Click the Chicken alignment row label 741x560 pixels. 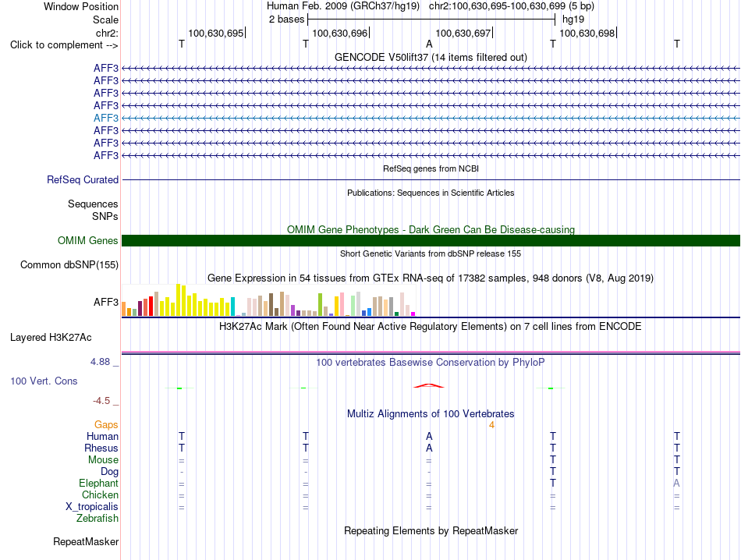click(x=100, y=494)
